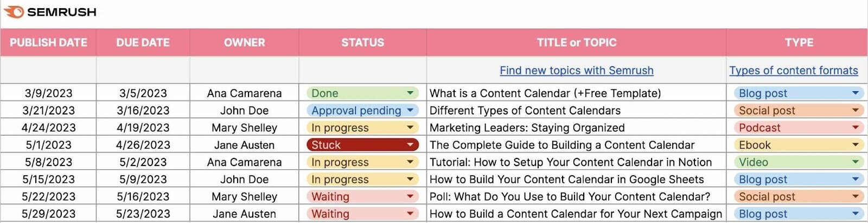The height and width of the screenshot is (223, 868).
Task: Click the OWNER column header
Action: pyautogui.click(x=244, y=42)
